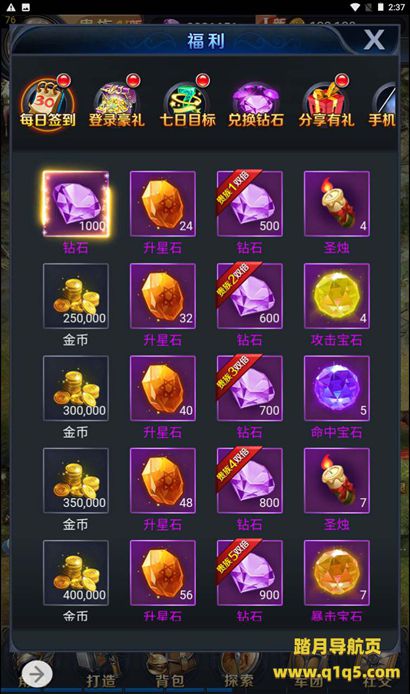
Task: Select the orange 暴击宝石 gem reward
Action: [x=337, y=573]
